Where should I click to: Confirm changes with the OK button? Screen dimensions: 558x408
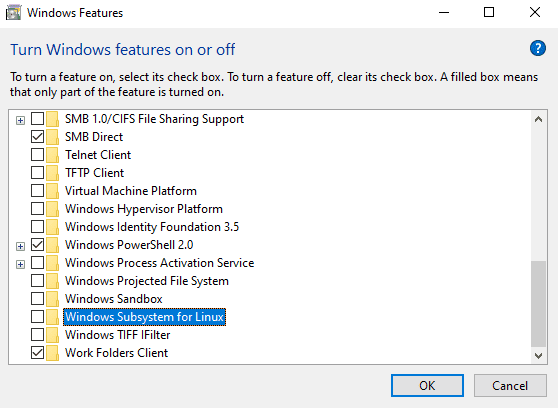(x=427, y=385)
